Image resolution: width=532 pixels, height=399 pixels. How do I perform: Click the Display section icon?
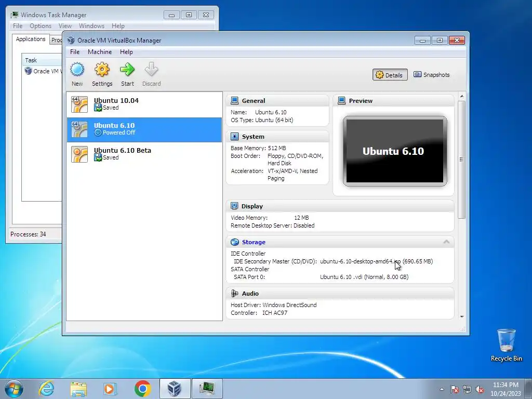[x=234, y=206]
